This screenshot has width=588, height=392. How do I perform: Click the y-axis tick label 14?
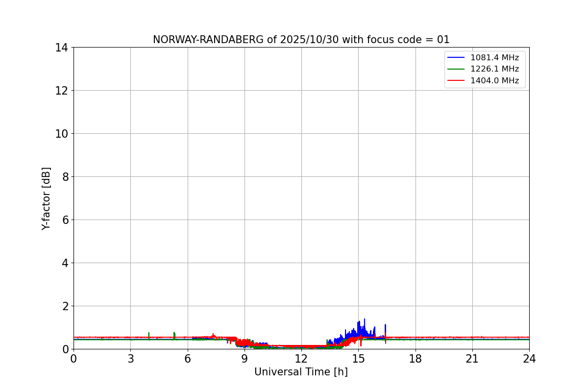pyautogui.click(x=62, y=48)
